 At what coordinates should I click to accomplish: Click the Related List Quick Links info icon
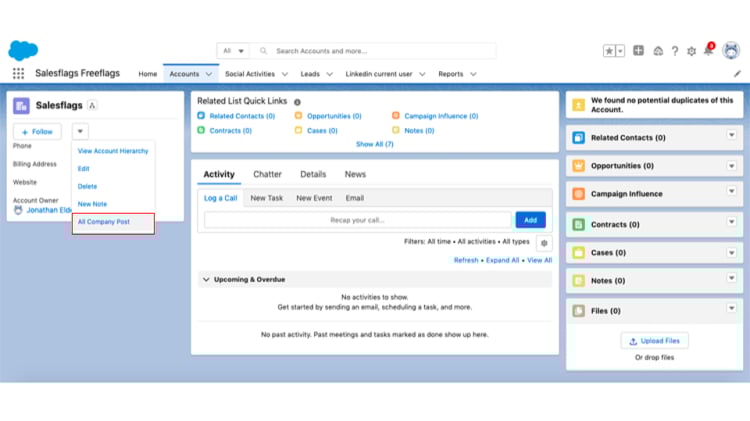click(x=297, y=102)
